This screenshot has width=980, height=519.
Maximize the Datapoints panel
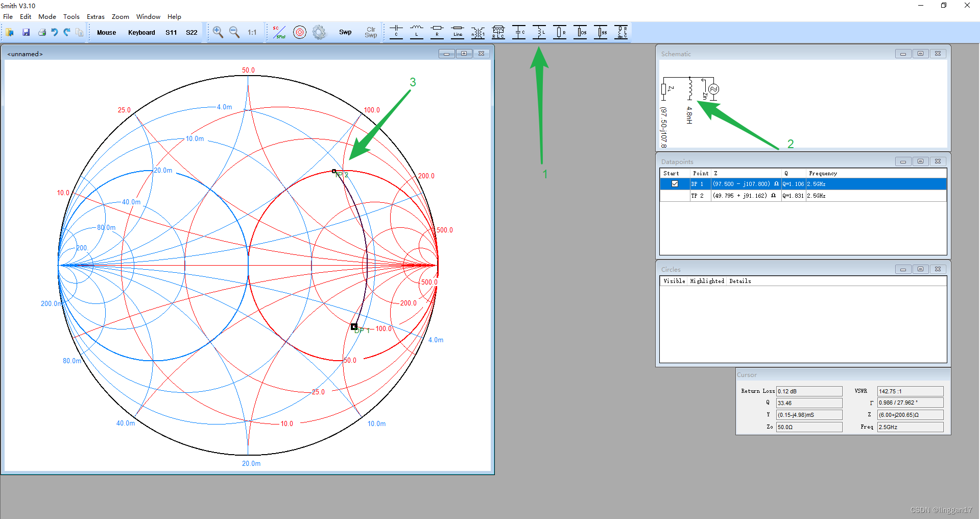click(920, 161)
